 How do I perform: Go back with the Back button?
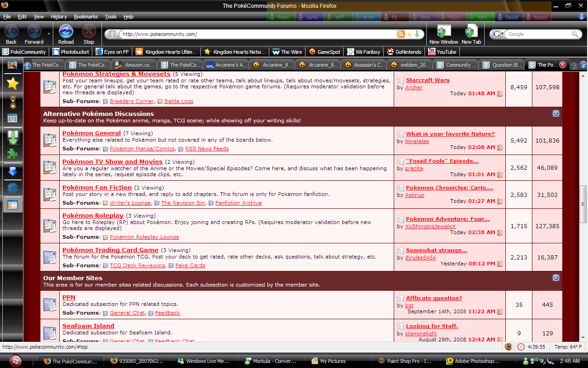(11, 34)
